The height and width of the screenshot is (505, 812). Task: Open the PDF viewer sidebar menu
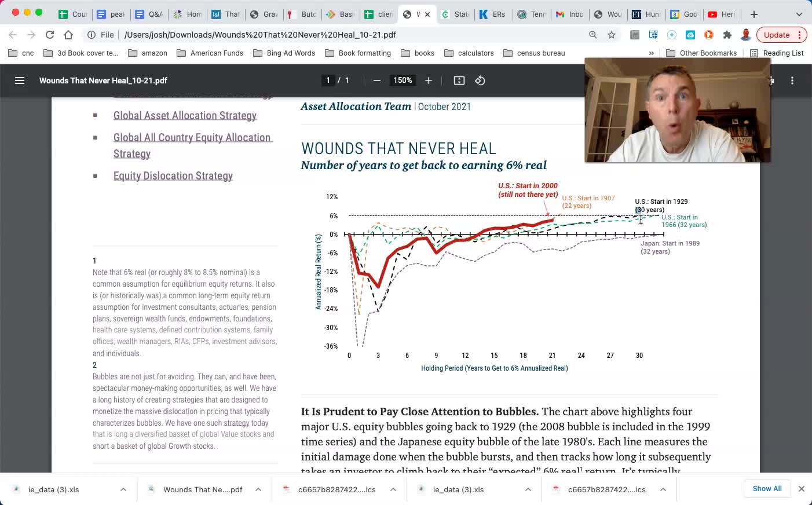point(20,80)
